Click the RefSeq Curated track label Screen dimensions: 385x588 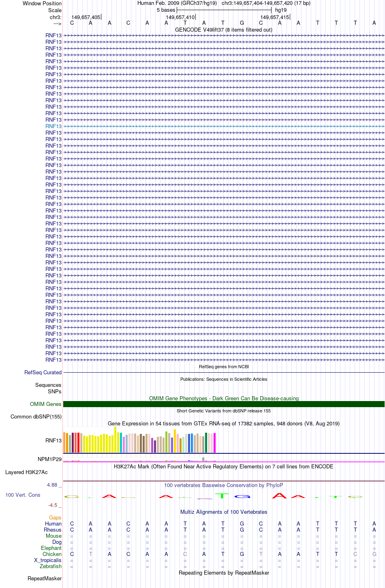(43, 372)
